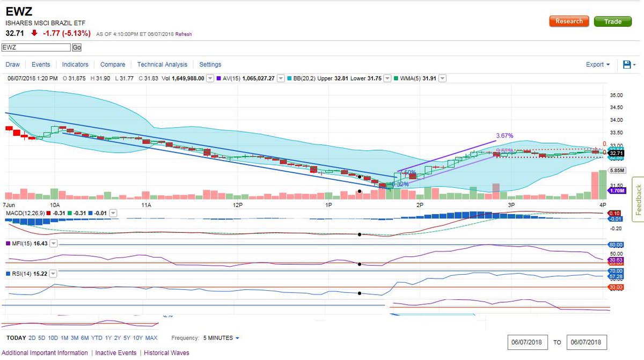The height and width of the screenshot is (360, 644).
Task: Expand the RSI(14) dropdown arrow
Action: click(x=53, y=274)
